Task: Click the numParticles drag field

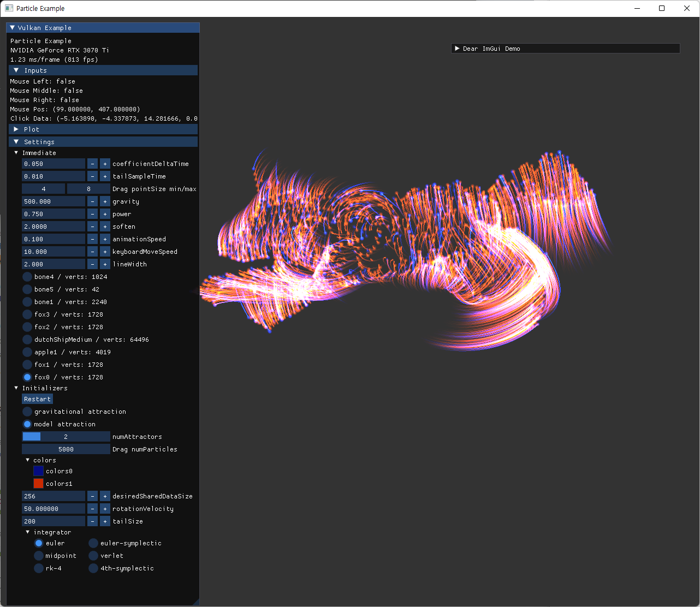Action: point(66,449)
